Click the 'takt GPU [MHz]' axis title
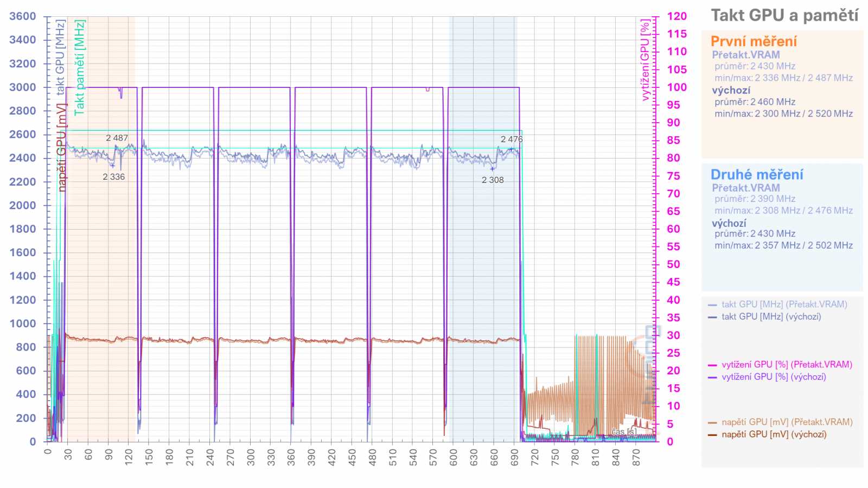Image resolution: width=868 pixels, height=488 pixels. click(x=60, y=58)
